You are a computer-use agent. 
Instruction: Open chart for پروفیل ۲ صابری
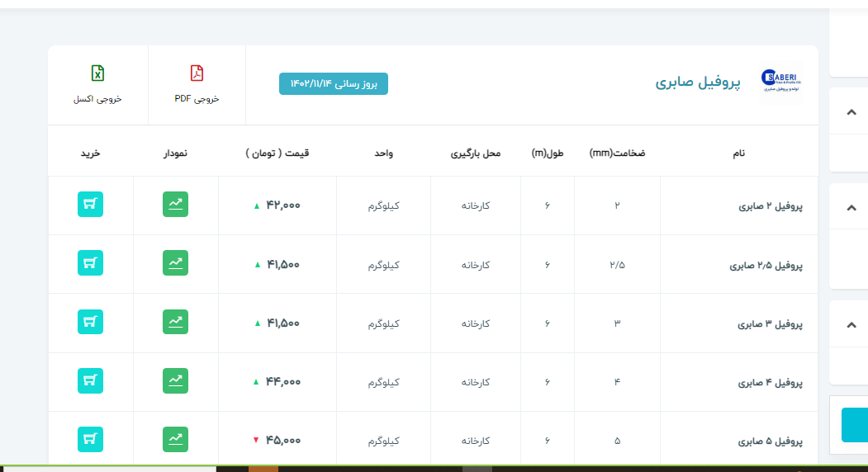[175, 204]
